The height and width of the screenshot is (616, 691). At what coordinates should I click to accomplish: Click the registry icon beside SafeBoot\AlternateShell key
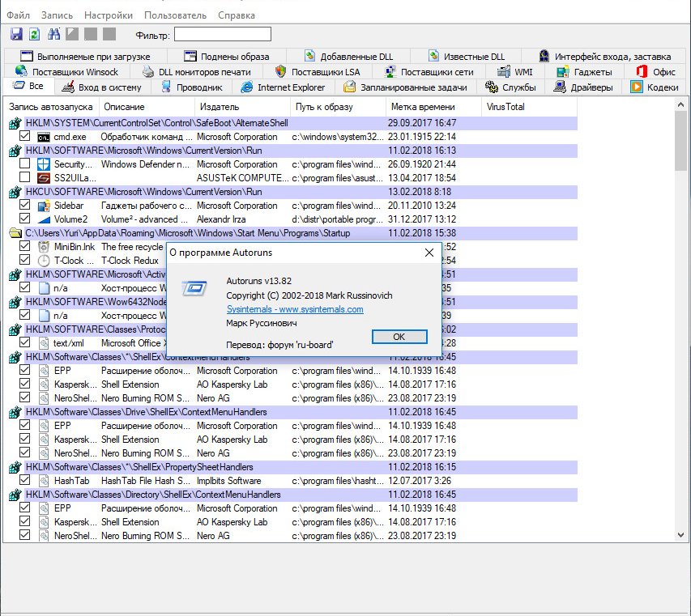[x=15, y=123]
